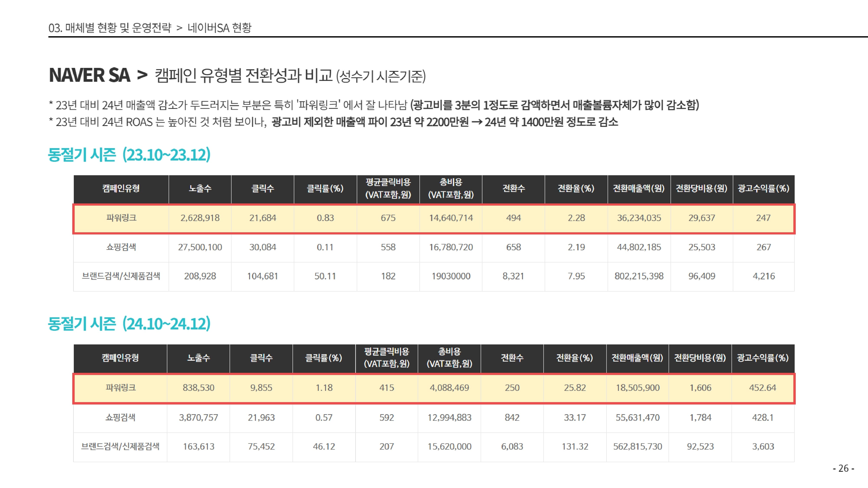The width and height of the screenshot is (868, 488).
Task: Click the cell value '14,640,714'
Action: (x=451, y=218)
